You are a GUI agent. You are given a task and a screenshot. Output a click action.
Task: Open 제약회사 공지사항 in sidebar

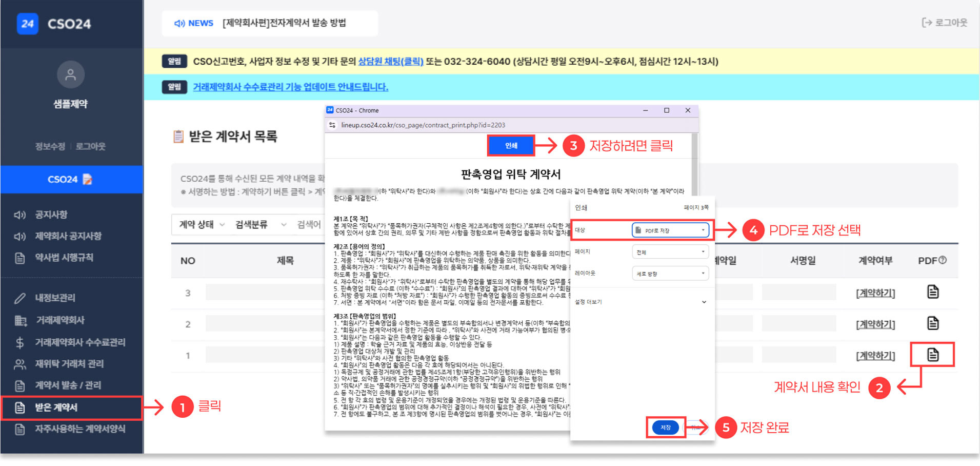click(58, 236)
